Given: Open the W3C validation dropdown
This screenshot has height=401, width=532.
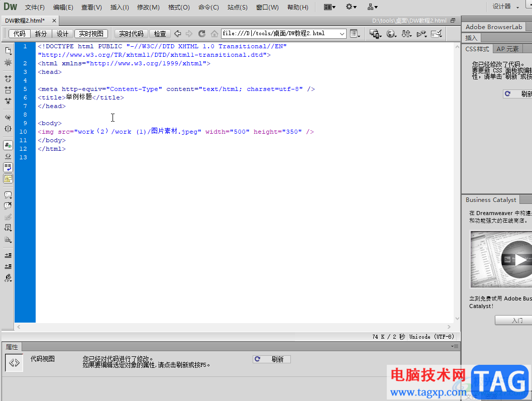Looking at the screenshot, I should 422,34.
